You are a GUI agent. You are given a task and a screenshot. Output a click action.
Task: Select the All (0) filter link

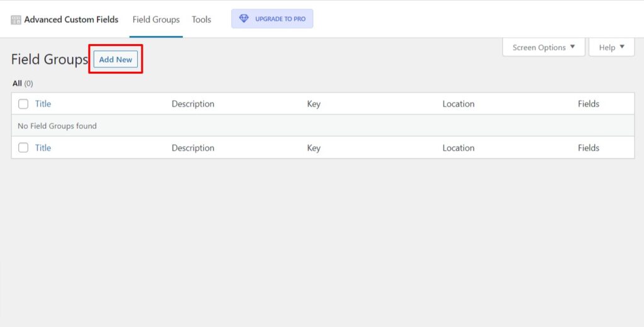(x=23, y=83)
